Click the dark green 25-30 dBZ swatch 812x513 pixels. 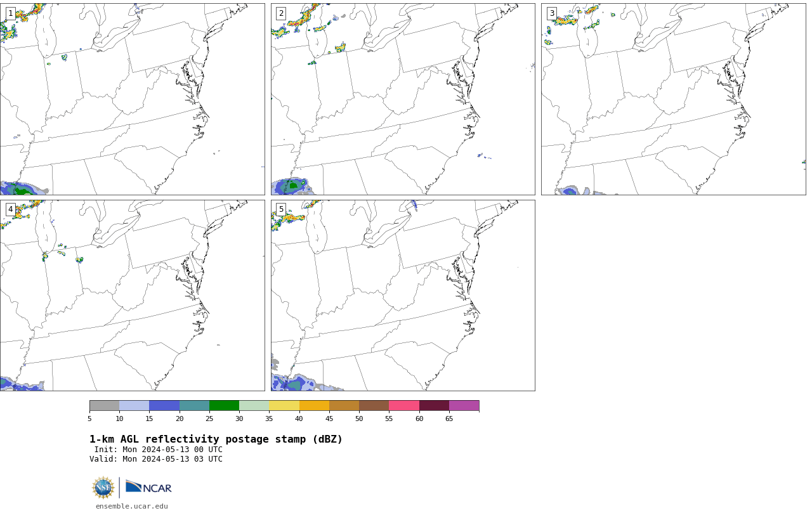pyautogui.click(x=224, y=406)
